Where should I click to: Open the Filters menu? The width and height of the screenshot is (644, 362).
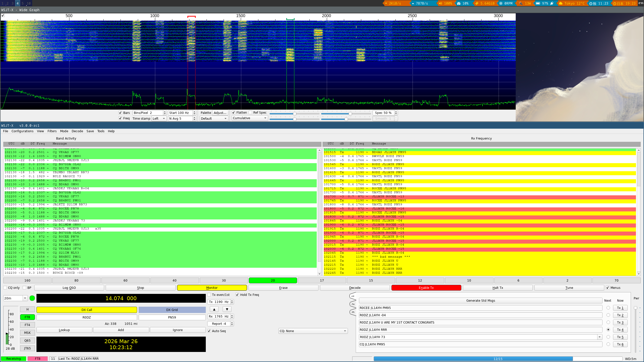pos(52,131)
